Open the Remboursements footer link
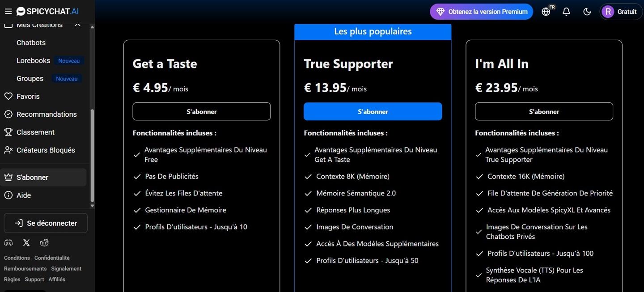Image resolution: width=644 pixels, height=292 pixels. [x=25, y=269]
